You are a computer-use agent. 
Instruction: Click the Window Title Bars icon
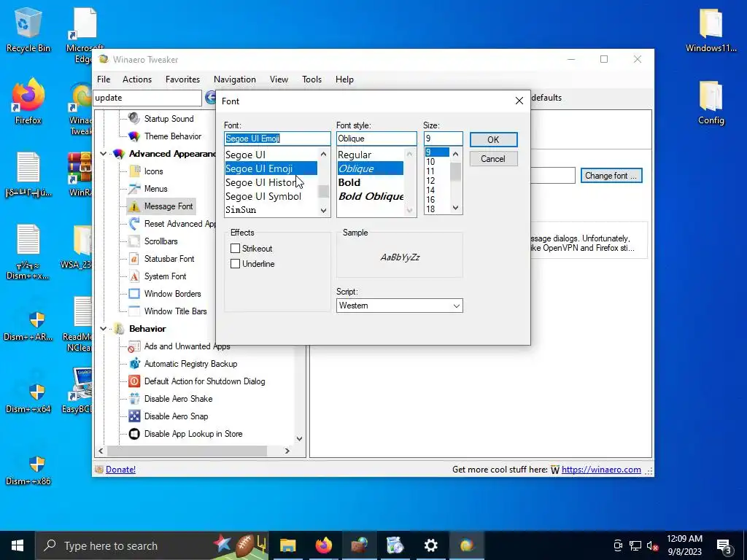(x=134, y=311)
